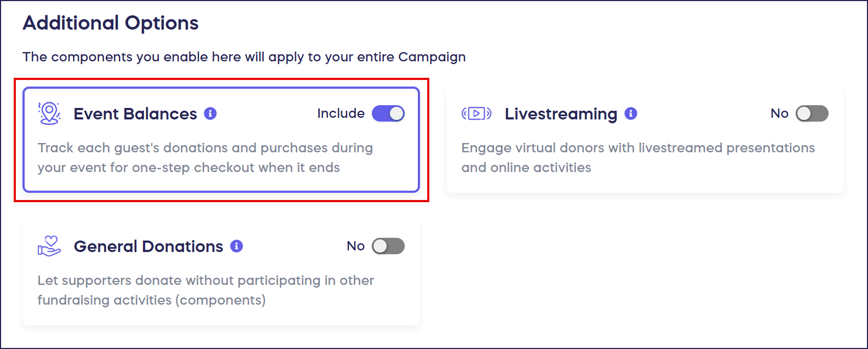Select the Event Balances card title

point(135,114)
